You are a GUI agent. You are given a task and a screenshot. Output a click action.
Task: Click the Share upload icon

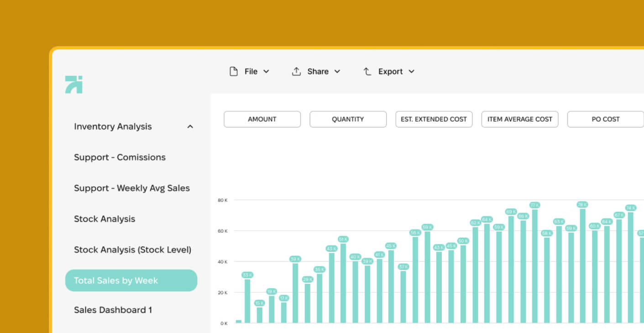click(296, 72)
